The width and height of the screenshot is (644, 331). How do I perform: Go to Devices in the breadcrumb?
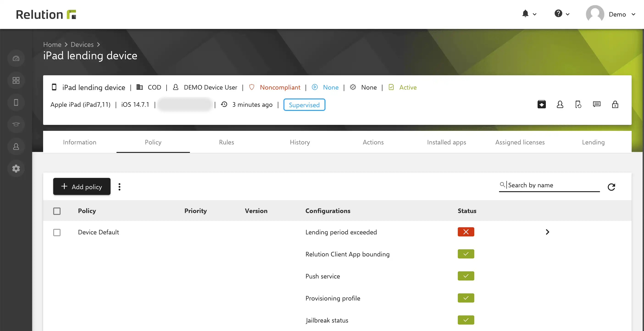[82, 44]
